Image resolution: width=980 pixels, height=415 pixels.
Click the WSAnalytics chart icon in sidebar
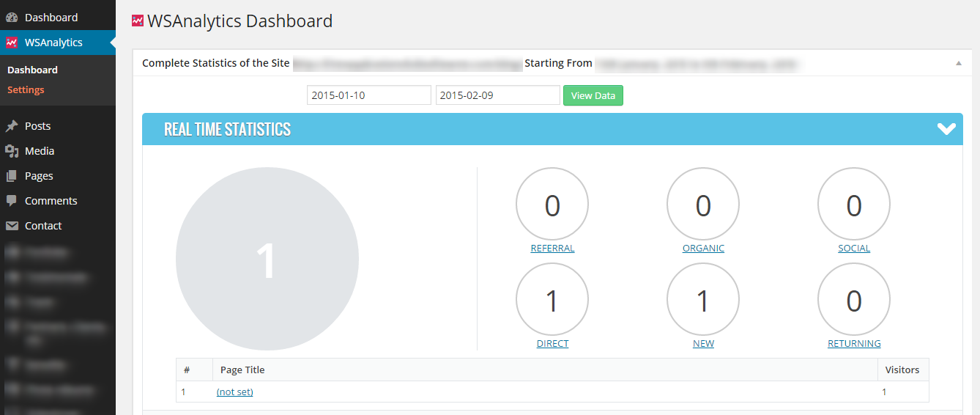pyautogui.click(x=12, y=43)
